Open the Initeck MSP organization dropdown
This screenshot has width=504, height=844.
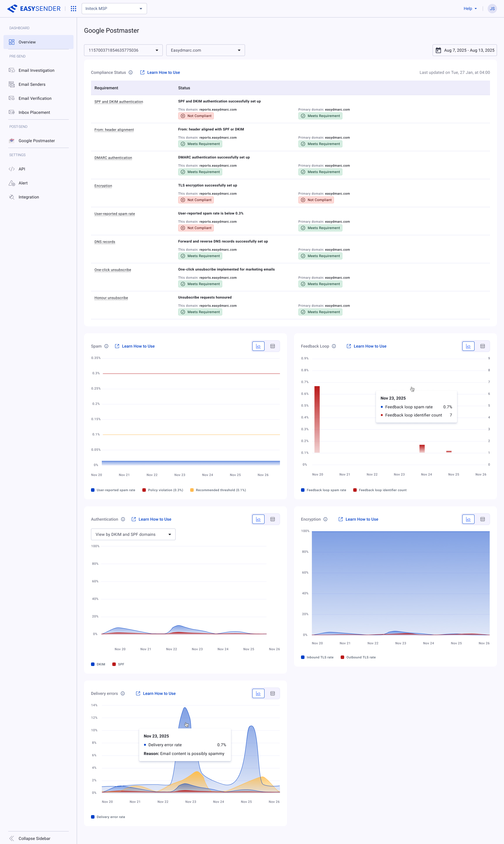tap(114, 8)
